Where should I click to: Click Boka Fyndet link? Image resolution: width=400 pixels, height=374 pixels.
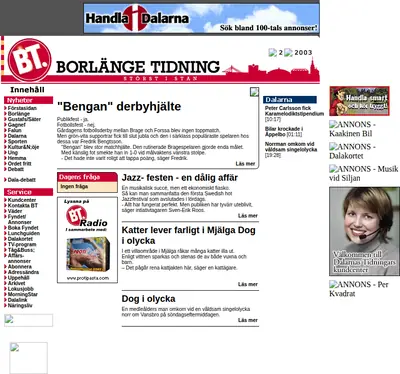pyautogui.click(x=23, y=228)
